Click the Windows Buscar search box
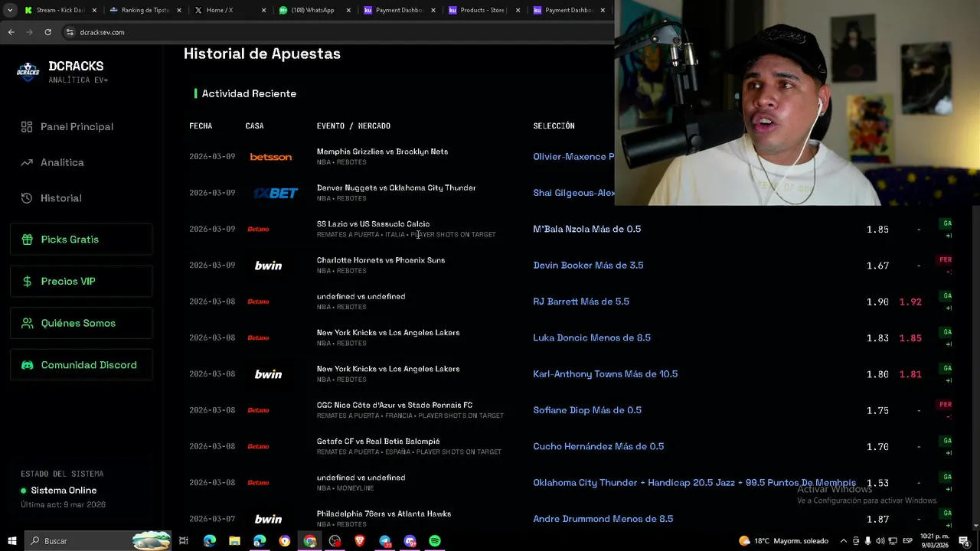This screenshot has width=980, height=551. [x=98, y=541]
